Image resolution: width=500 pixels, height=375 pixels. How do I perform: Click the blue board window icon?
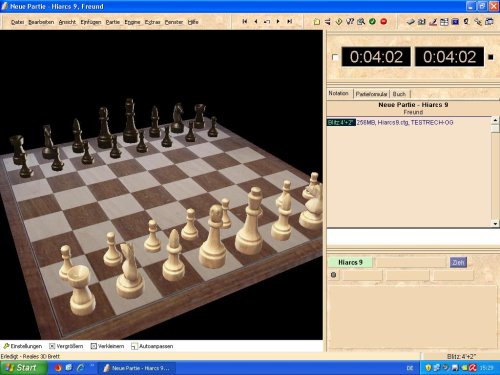tap(455, 22)
